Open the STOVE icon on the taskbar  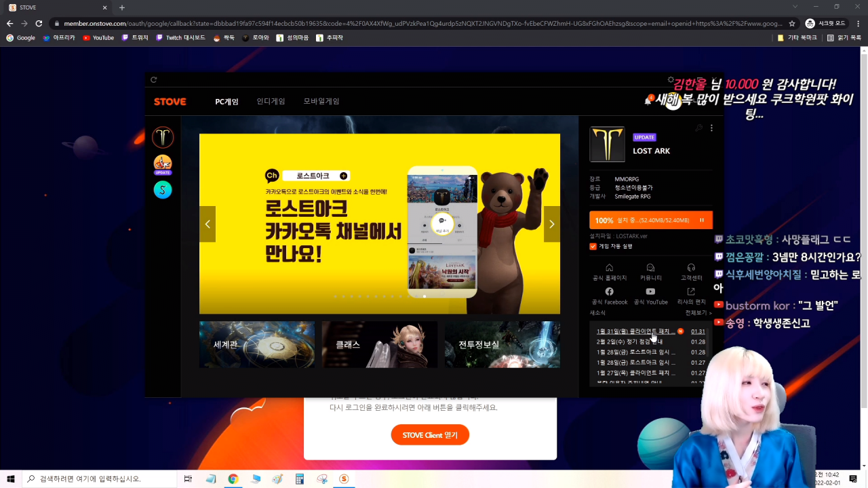point(344,479)
